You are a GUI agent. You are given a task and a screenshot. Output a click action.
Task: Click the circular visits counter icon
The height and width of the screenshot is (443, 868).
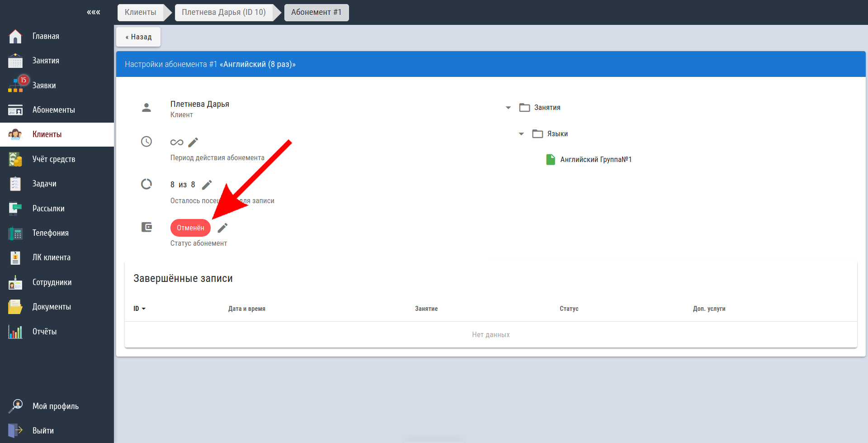[x=146, y=184]
